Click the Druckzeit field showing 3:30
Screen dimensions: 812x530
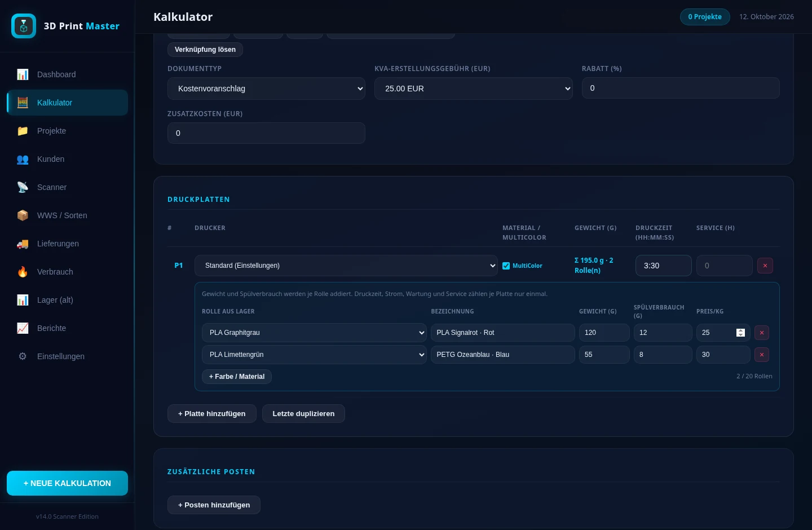[x=664, y=266]
